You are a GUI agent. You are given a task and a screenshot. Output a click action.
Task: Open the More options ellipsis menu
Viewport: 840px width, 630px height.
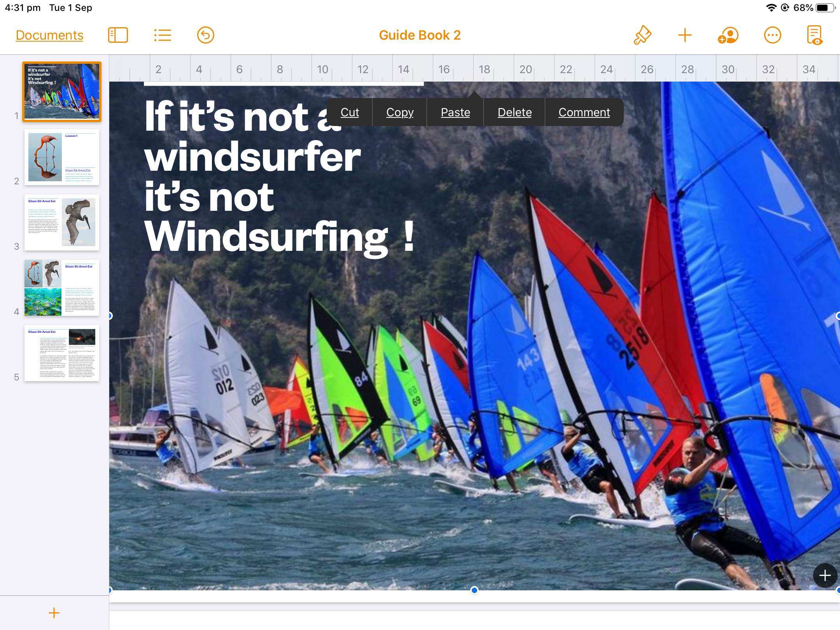[x=772, y=35]
